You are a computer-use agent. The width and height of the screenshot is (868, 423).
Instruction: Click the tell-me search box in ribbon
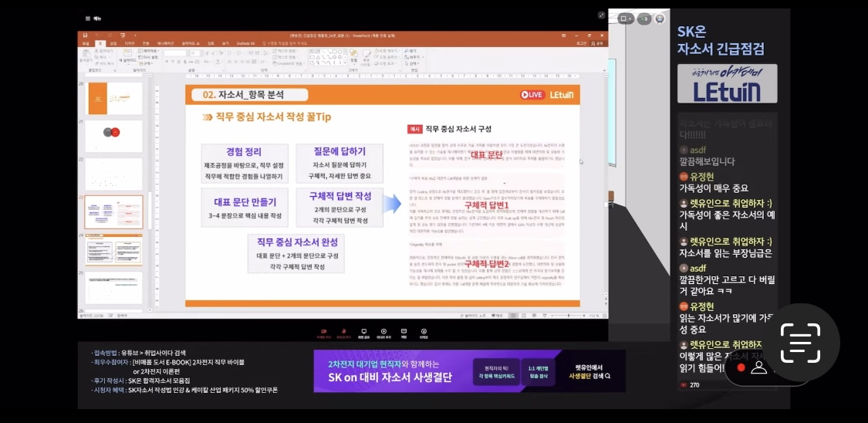tap(286, 43)
